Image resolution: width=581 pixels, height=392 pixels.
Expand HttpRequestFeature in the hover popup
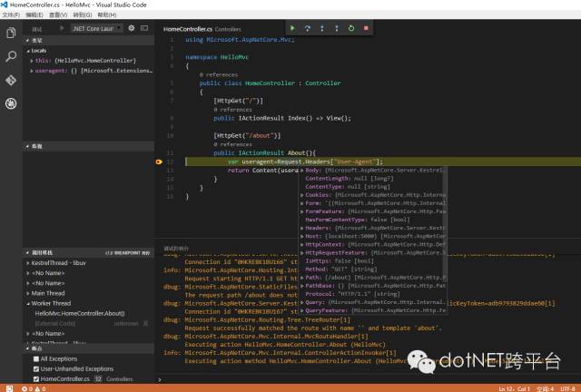pos(302,252)
